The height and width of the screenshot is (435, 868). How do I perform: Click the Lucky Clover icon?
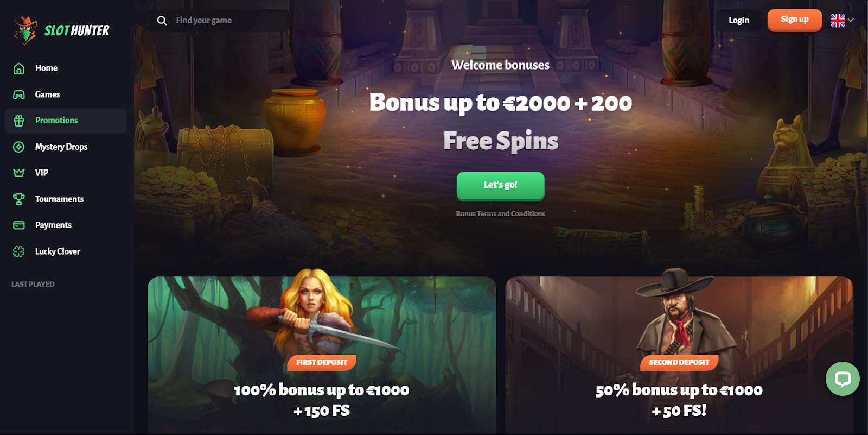(x=19, y=251)
